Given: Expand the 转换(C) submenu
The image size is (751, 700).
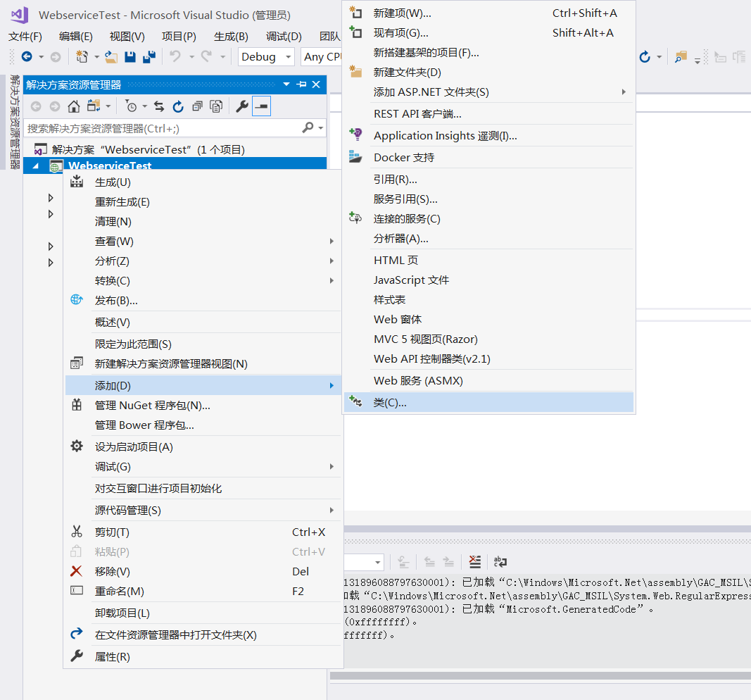Looking at the screenshot, I should (203, 280).
